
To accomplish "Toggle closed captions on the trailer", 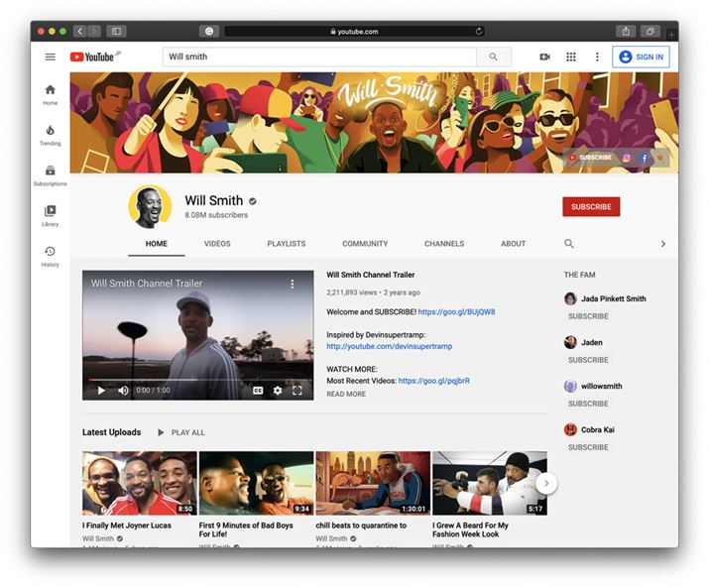I will (258, 391).
